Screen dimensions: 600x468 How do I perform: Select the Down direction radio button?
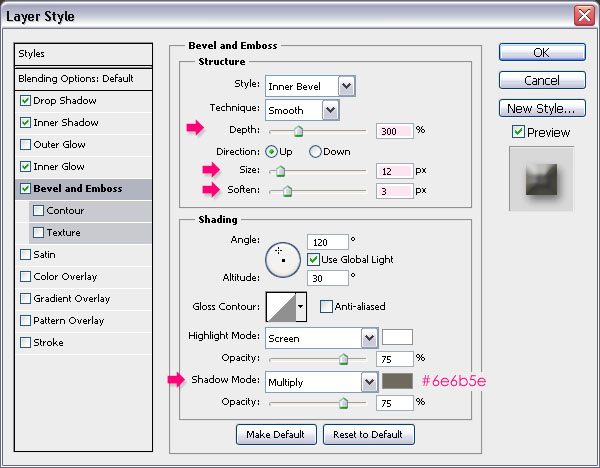pos(315,152)
